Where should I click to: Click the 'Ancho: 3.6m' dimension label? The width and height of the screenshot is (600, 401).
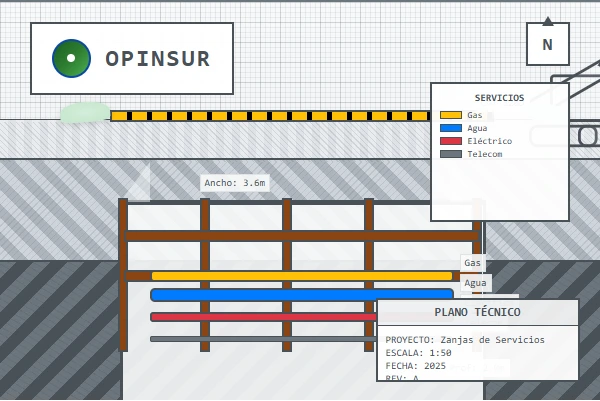(235, 183)
